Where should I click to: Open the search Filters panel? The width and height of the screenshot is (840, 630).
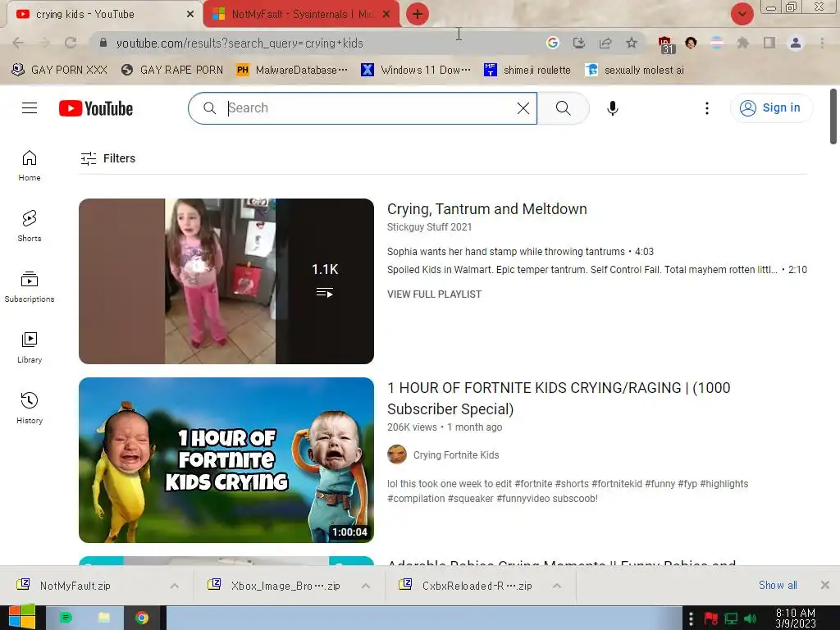pyautogui.click(x=108, y=158)
